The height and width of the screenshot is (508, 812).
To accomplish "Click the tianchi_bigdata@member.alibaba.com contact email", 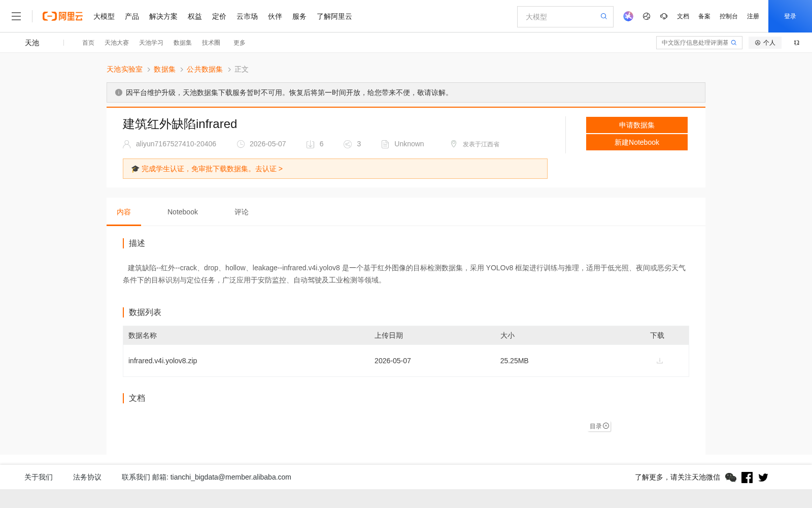I will [231, 477].
